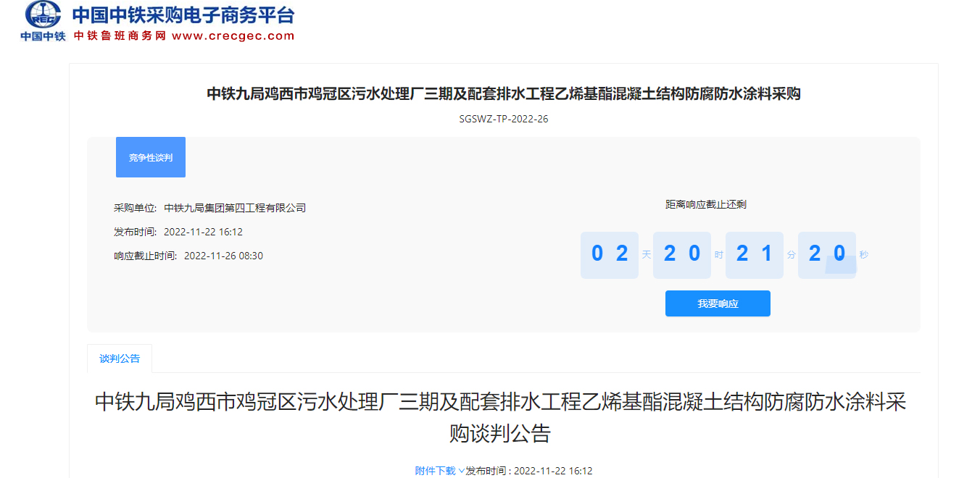Open the www.crecgec.com website link text
This screenshot has width=980, height=478.
pyautogui.click(x=233, y=35)
